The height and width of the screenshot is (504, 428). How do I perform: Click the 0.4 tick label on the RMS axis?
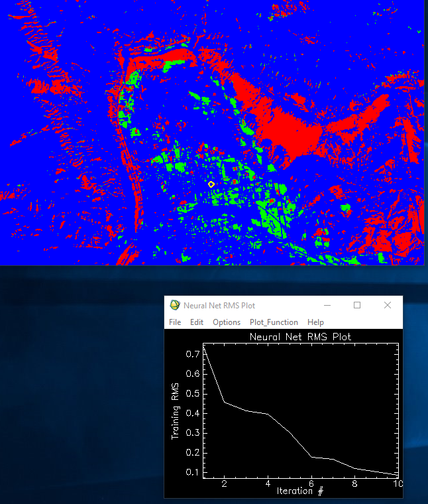click(x=193, y=413)
